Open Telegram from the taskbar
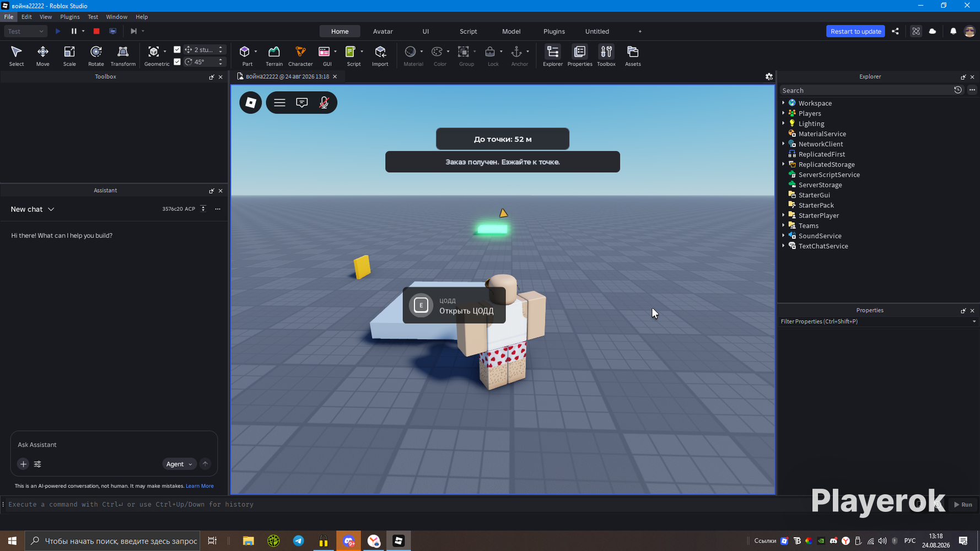The image size is (980, 551). tap(298, 541)
